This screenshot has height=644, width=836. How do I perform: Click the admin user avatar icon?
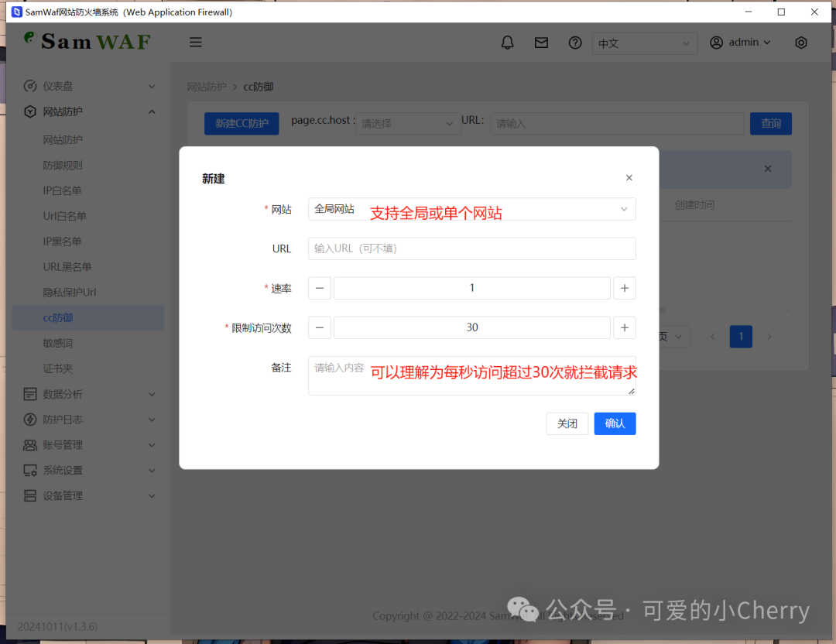[716, 43]
